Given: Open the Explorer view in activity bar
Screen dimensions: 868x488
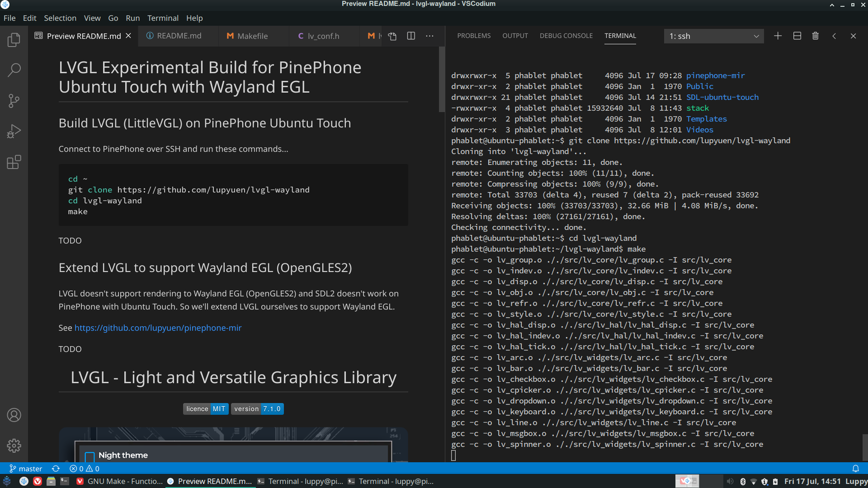Looking at the screenshot, I should click(x=14, y=40).
